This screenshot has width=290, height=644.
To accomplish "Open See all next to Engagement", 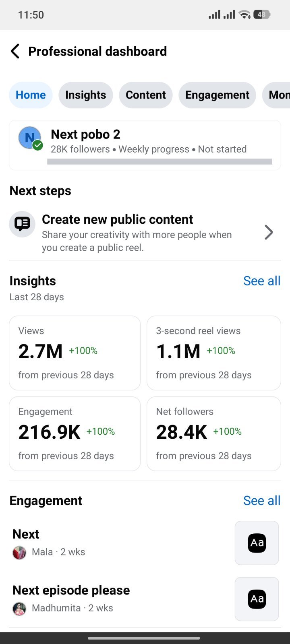I will [x=262, y=501].
